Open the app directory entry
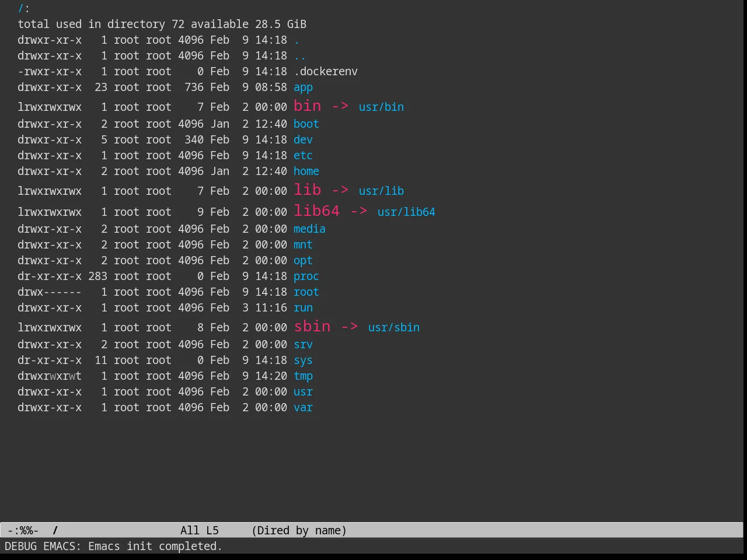This screenshot has width=747, height=560. click(x=303, y=87)
